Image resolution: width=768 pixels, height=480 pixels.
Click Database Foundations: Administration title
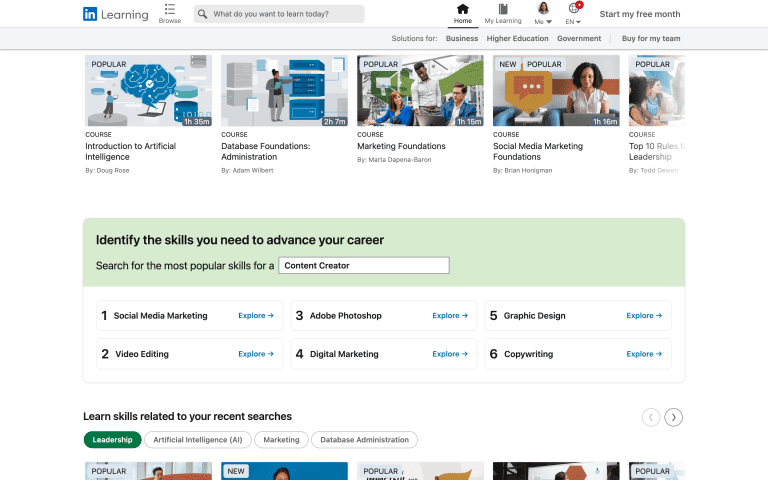tap(265, 151)
